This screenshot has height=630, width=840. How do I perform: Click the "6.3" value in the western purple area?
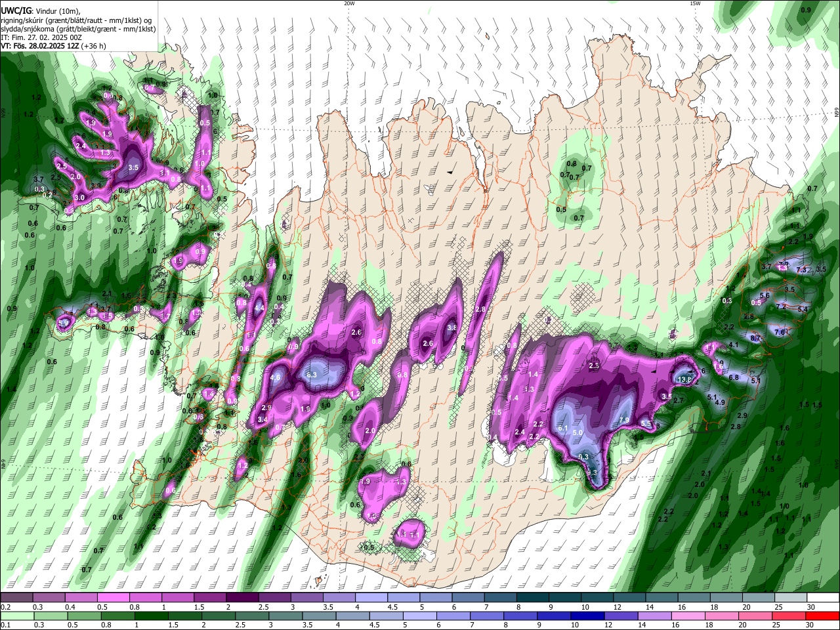tap(312, 375)
